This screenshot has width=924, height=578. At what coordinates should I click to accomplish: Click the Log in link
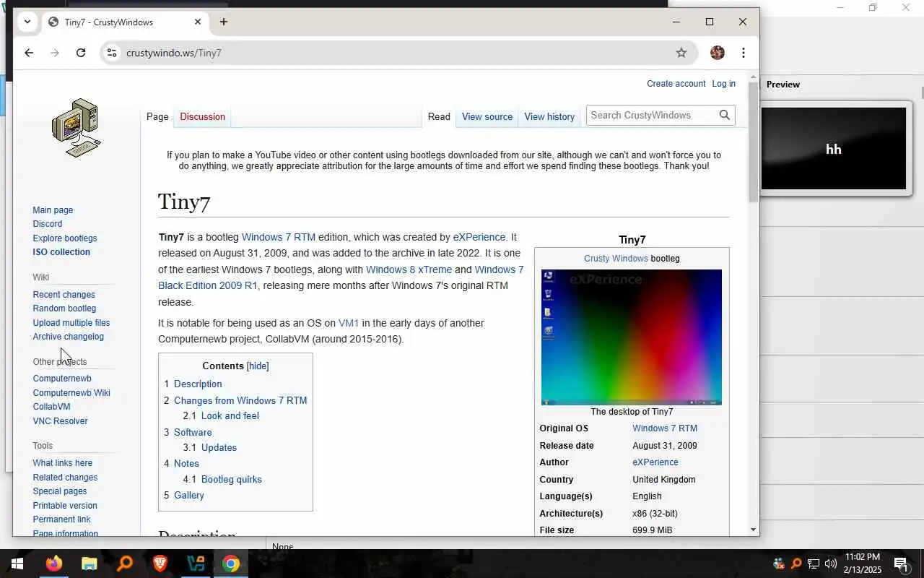pyautogui.click(x=723, y=84)
